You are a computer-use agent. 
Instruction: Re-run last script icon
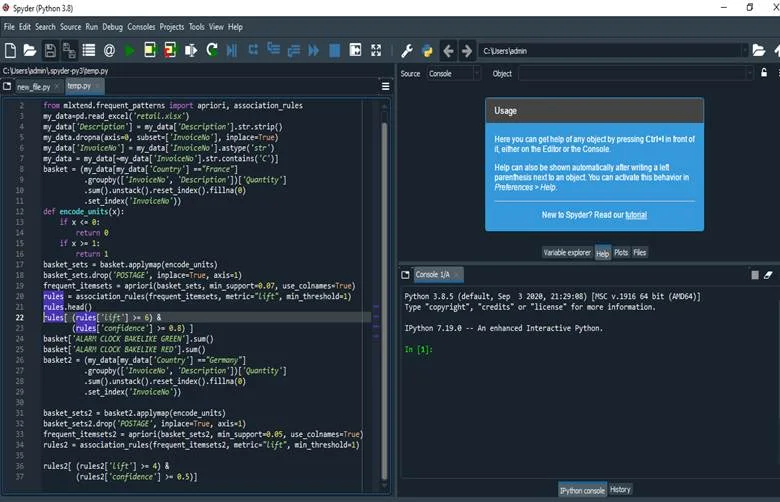point(212,50)
